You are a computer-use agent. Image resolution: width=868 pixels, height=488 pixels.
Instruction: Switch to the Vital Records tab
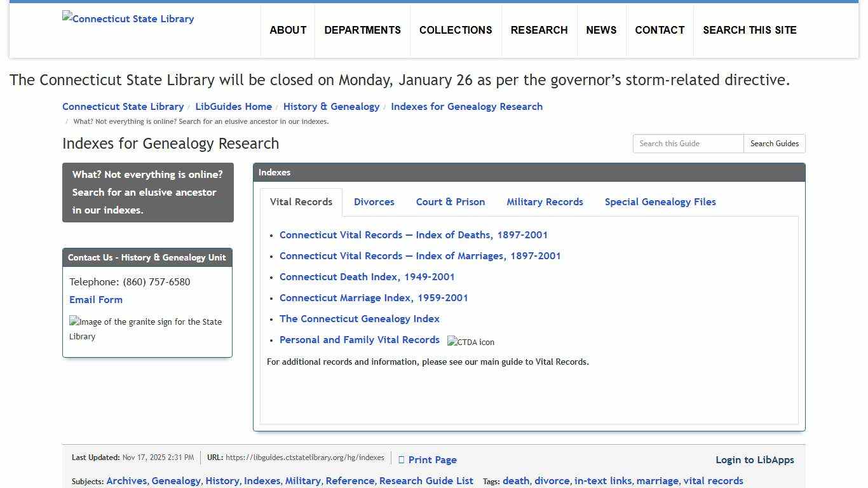[301, 201]
